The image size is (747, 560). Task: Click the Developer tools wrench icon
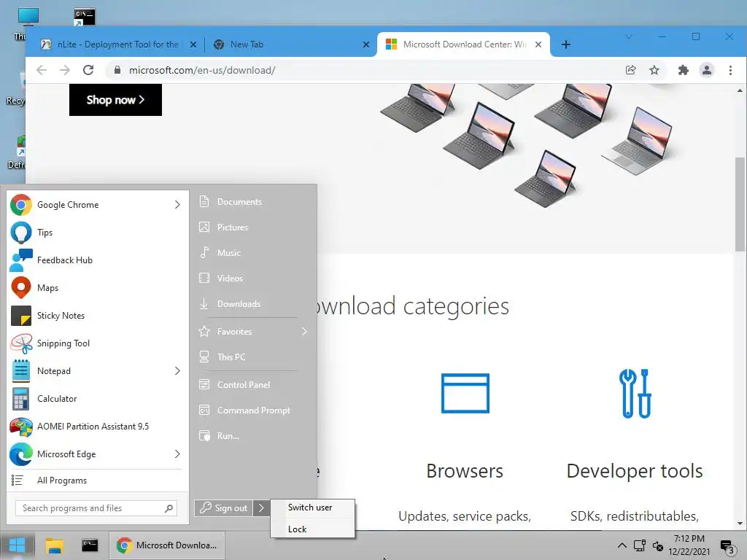(635, 393)
